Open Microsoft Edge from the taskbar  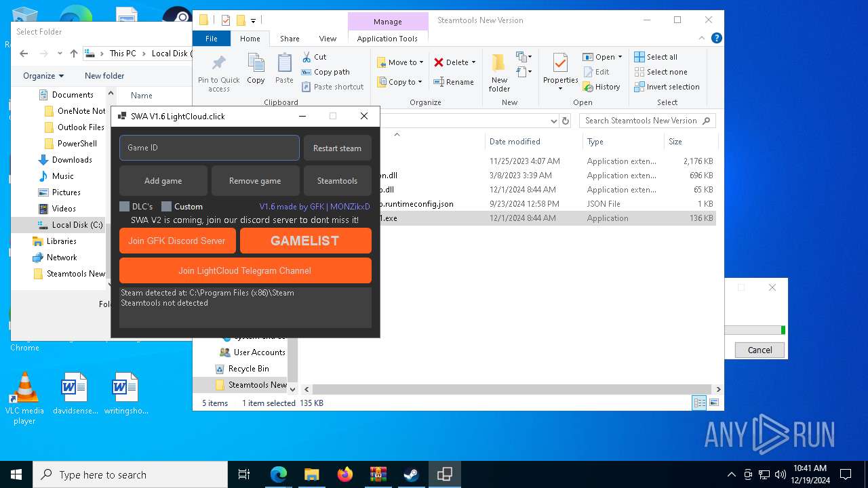click(x=279, y=474)
